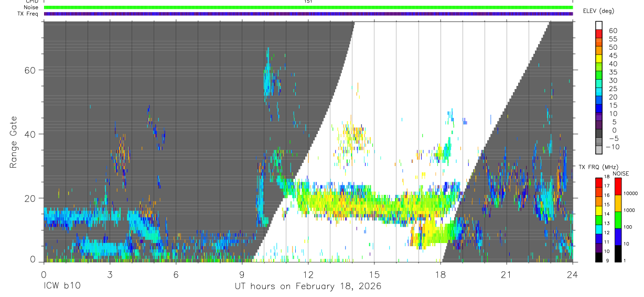The width and height of the screenshot is (644, 297).
Task: Pick the black bottom segment of TX FRQ colorbar
Action: click(598, 258)
